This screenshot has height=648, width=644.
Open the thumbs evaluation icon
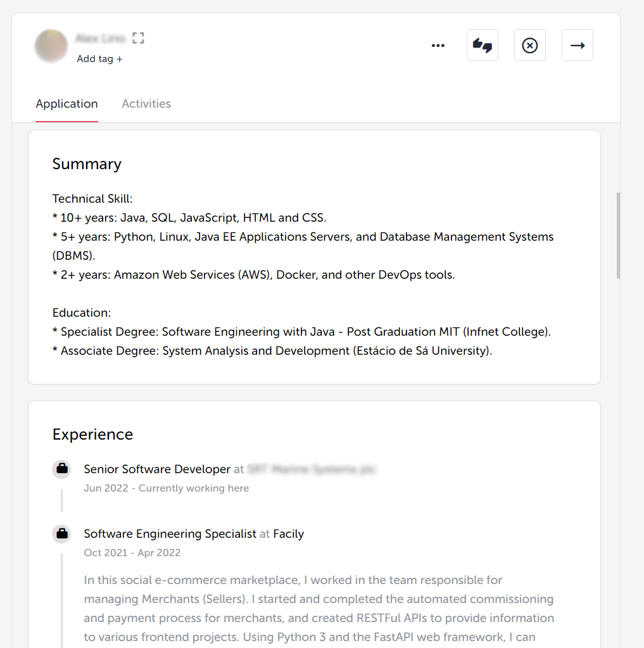click(x=482, y=45)
